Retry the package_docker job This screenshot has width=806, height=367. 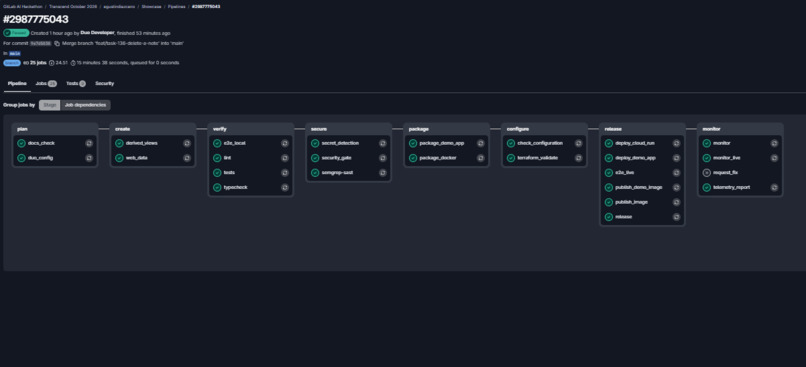(481, 158)
